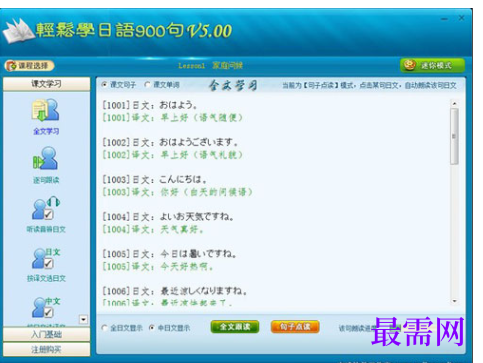The height and width of the screenshot is (363, 483).
Task: Close the application window
Action: [461, 18]
